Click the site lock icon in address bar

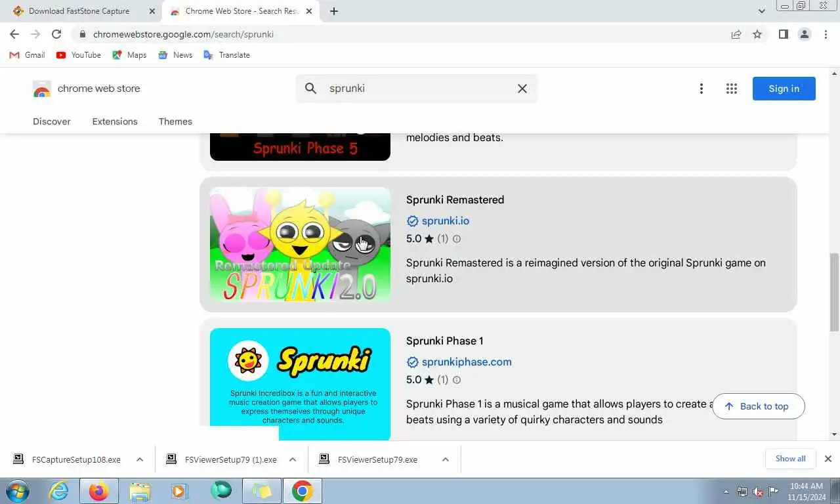(x=82, y=34)
